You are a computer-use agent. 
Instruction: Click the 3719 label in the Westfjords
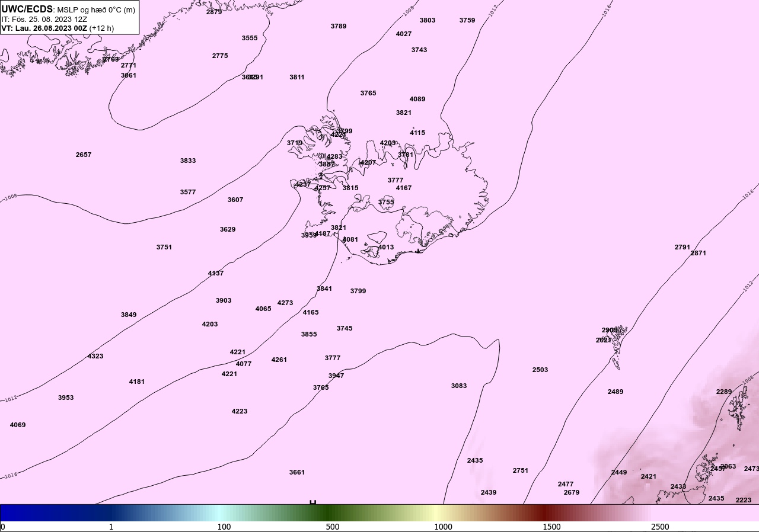coord(295,143)
